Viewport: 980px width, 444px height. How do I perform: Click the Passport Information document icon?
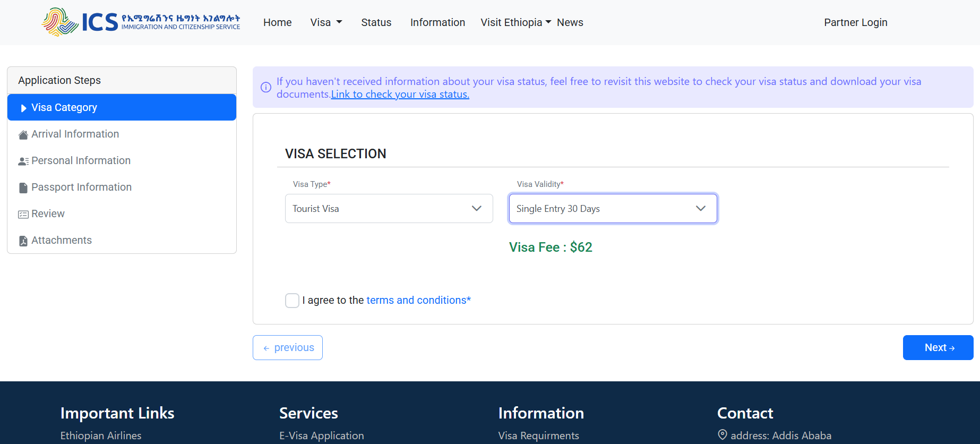pyautogui.click(x=23, y=188)
